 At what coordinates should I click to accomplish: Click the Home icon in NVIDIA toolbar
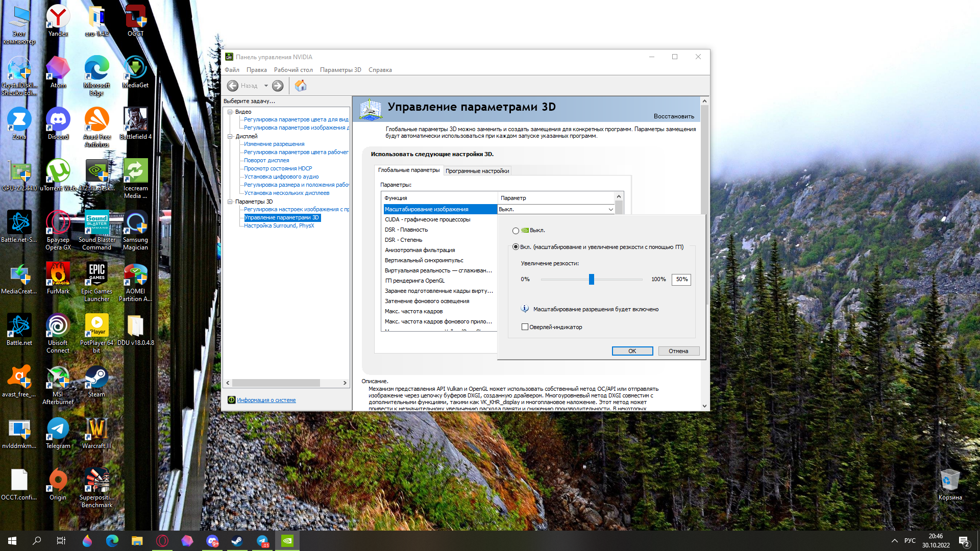point(301,86)
